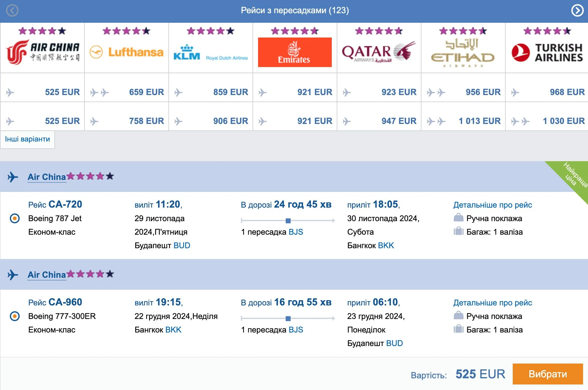Choose the 968 EUR Turkish Airlines fare
The image size is (588, 390).
click(567, 92)
